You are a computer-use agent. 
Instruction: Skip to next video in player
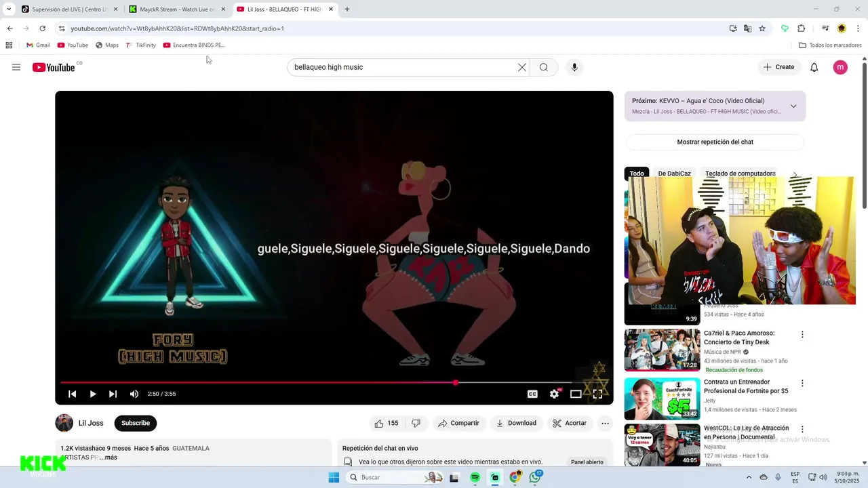tap(113, 394)
